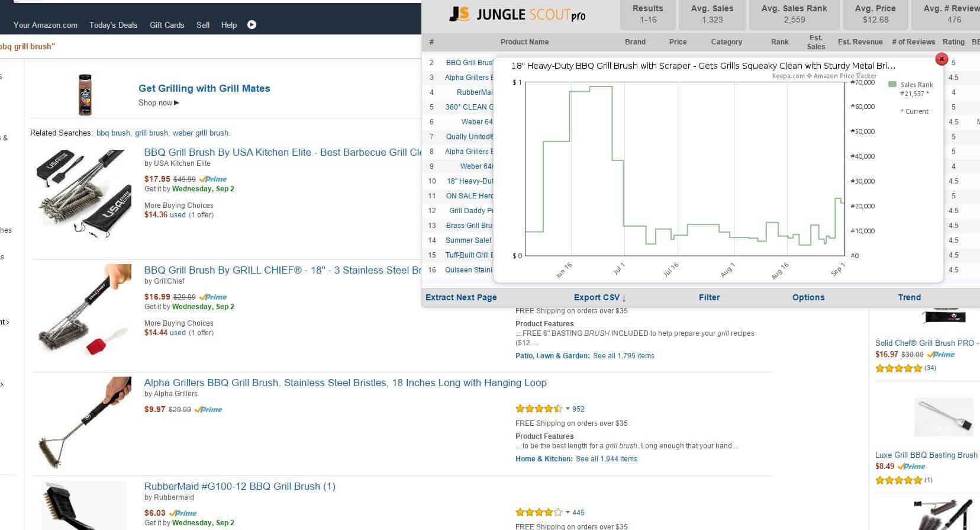
Task: Open the USA Kitchen Elite grill brush thumbnail
Action: pyautogui.click(x=81, y=194)
